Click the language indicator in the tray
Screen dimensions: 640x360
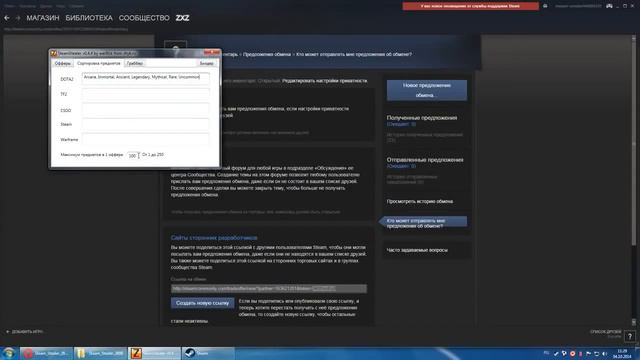[x=546, y=353]
